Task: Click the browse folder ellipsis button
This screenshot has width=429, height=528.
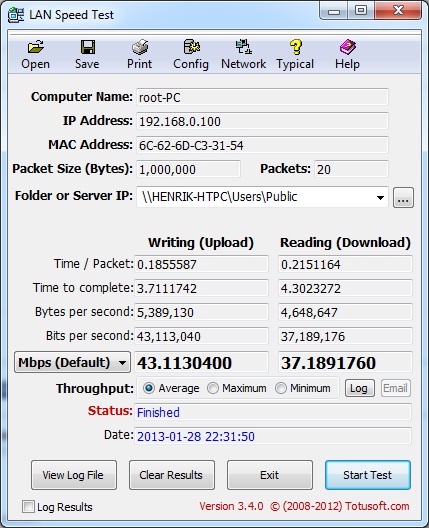Action: pyautogui.click(x=403, y=198)
